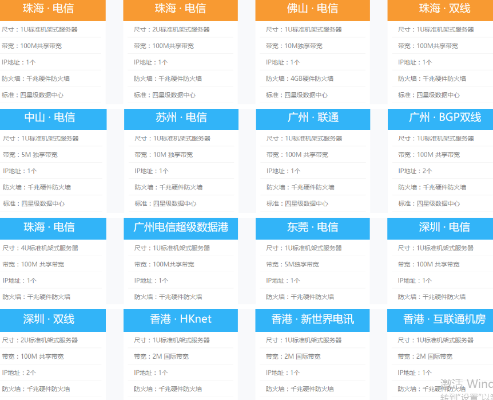Click 带宽：100M共享带宽 in 珠海·双线 card

(428, 46)
